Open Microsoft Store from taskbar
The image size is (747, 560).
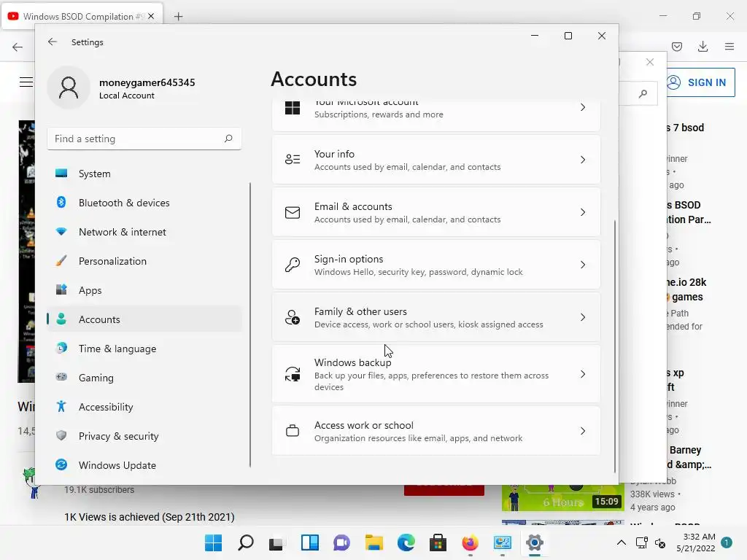coord(438,542)
